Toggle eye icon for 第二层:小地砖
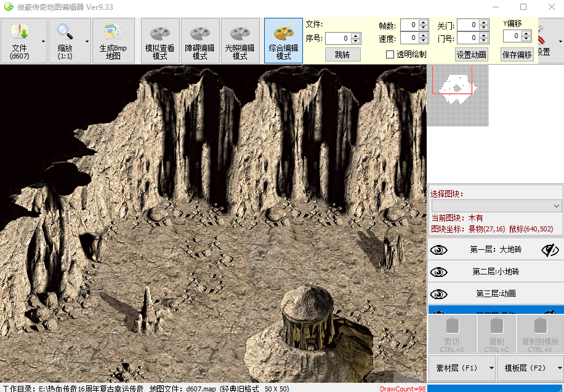Image resolution: width=564 pixels, height=392 pixels. point(439,272)
